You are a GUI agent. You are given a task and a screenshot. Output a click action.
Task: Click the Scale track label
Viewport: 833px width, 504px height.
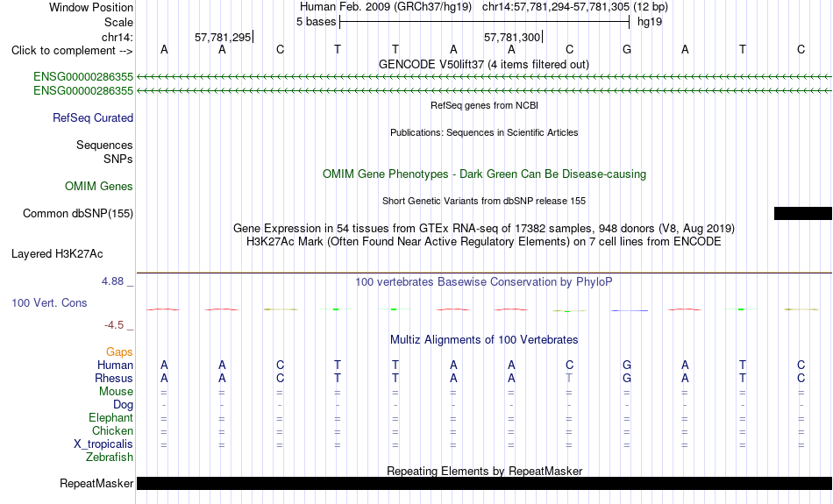[118, 22]
